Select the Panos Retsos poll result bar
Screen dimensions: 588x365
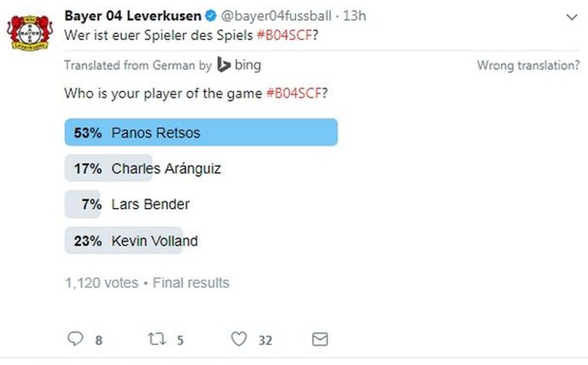pyautogui.click(x=200, y=133)
